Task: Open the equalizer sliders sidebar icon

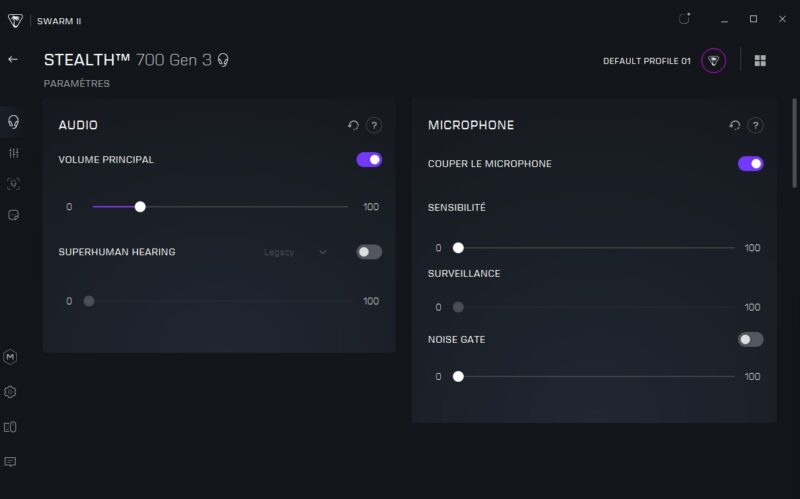Action: 13,153
